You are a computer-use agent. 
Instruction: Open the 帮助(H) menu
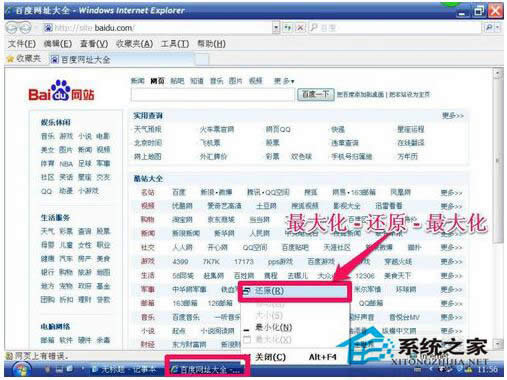coord(211,44)
